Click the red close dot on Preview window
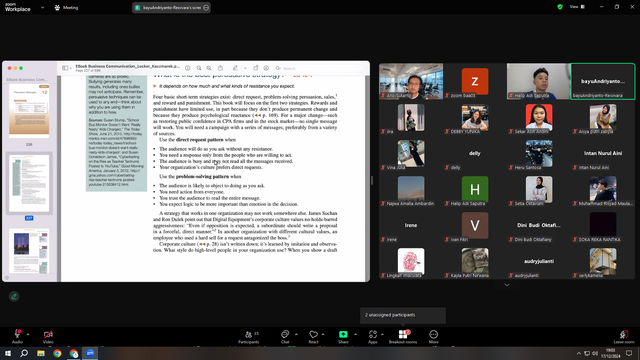 [9, 68]
